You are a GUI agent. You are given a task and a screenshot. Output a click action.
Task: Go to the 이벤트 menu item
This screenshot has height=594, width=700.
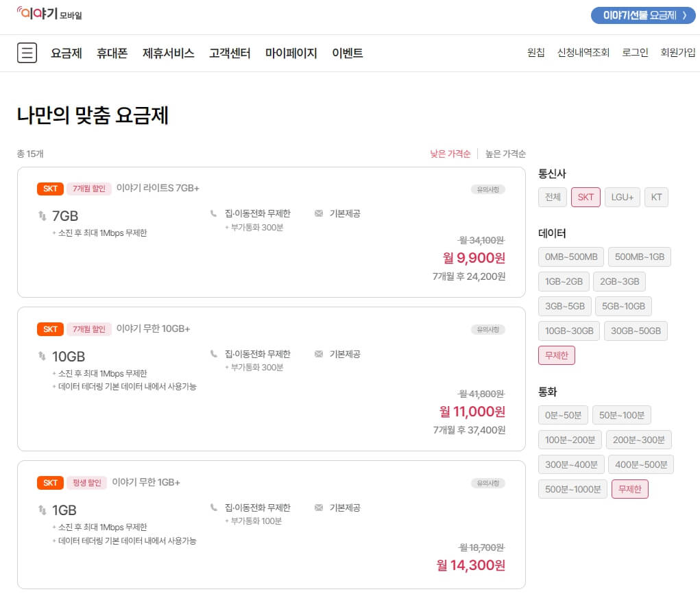(x=347, y=53)
